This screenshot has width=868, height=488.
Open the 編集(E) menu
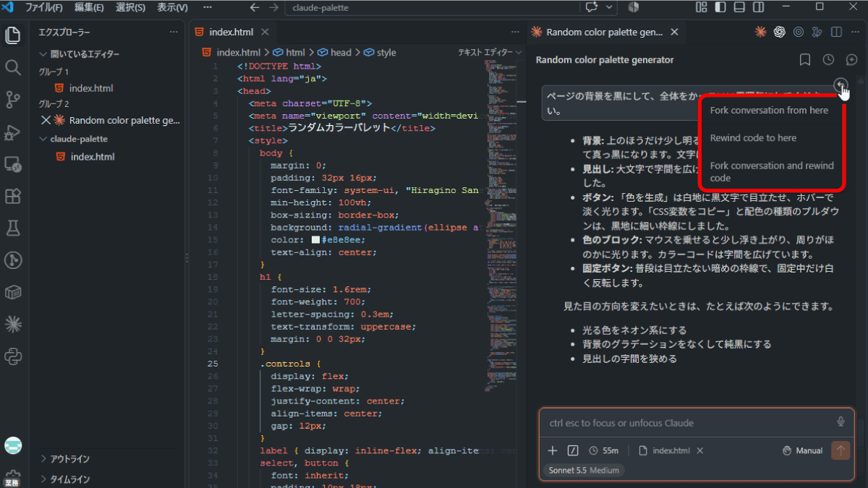[x=89, y=7]
